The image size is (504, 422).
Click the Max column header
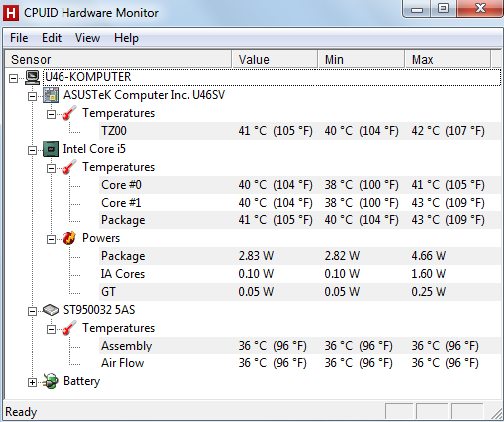point(447,60)
